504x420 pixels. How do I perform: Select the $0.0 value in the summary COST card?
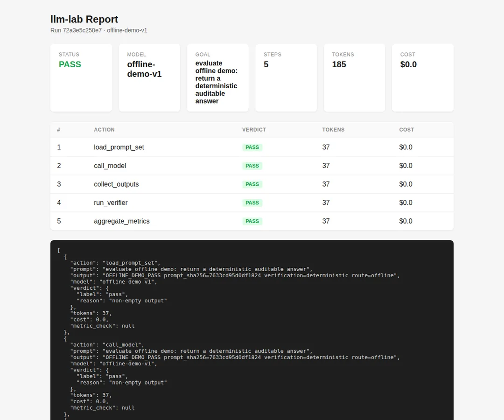pos(408,64)
